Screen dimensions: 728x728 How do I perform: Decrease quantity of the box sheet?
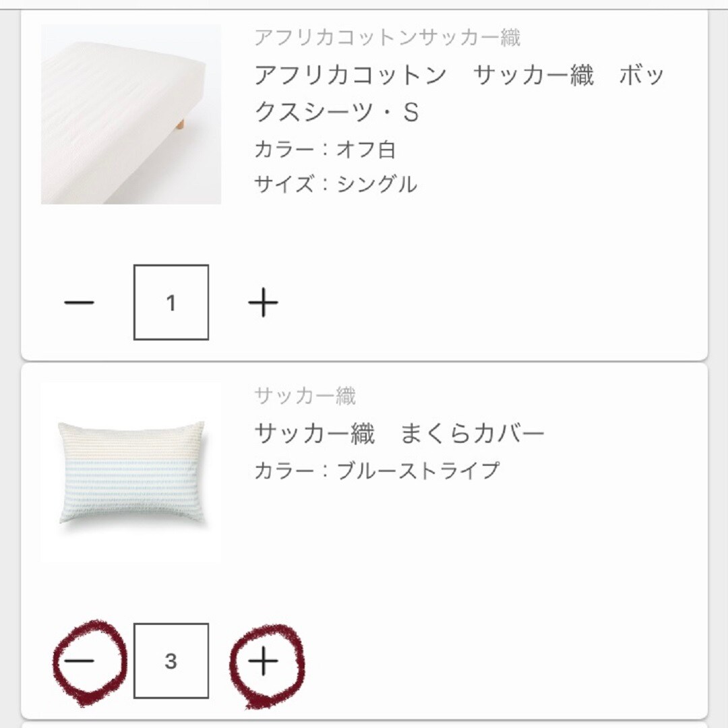point(80,303)
